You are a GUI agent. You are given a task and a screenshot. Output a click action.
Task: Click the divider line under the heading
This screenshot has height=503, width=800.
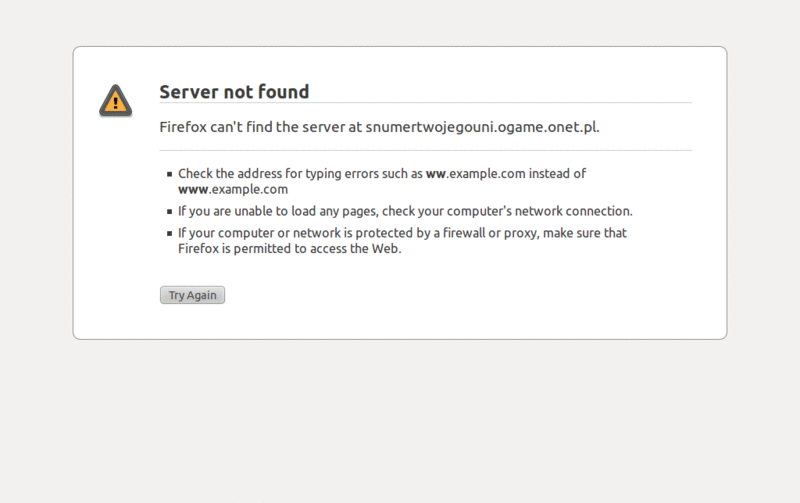click(x=425, y=103)
